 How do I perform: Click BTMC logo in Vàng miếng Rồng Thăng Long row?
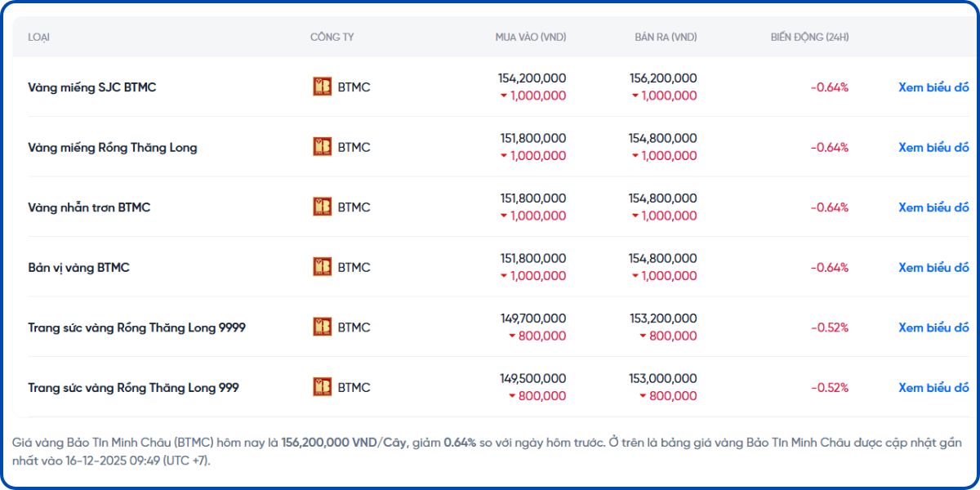coord(323,147)
